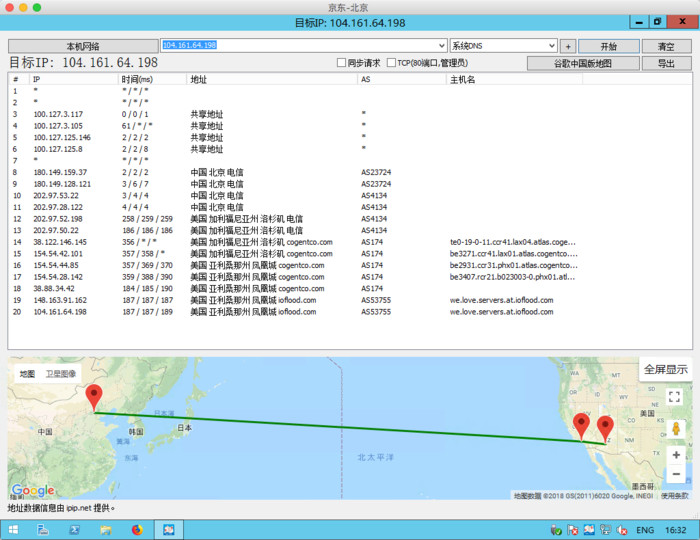Viewport: 700px width, 540px height.
Task: Enable the TCP(80端口,管理员) checkbox
Action: pos(392,63)
